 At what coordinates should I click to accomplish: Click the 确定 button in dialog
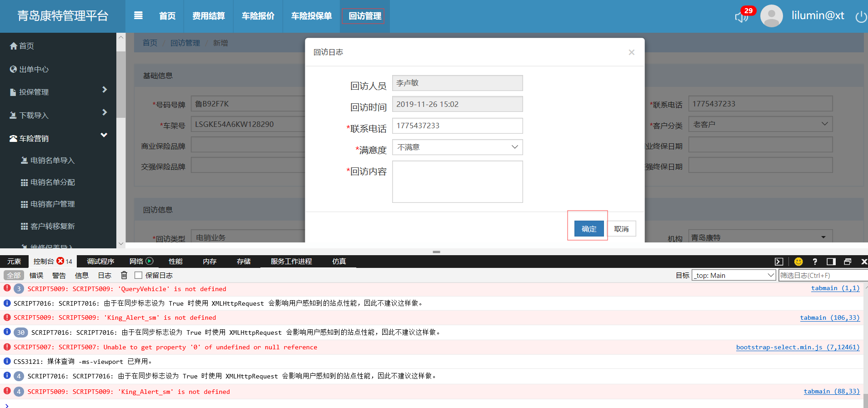click(x=589, y=229)
